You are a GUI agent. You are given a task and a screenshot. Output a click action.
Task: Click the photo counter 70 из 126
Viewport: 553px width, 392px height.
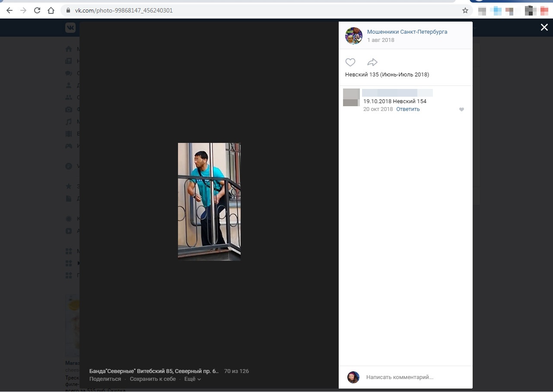coord(236,371)
